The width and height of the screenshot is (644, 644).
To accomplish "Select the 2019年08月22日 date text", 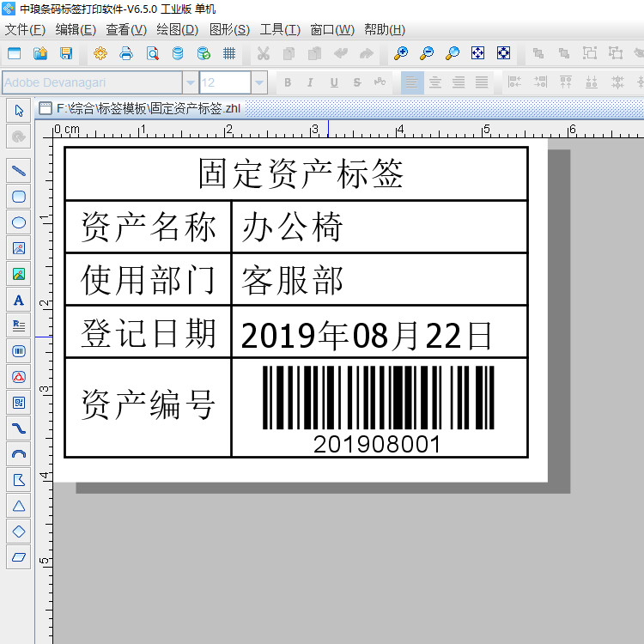I will (366, 336).
